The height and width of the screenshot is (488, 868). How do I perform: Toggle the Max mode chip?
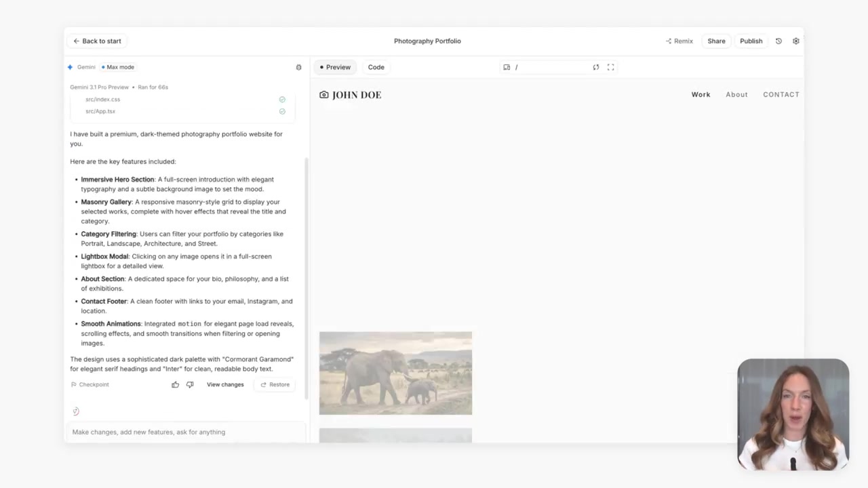tap(118, 67)
